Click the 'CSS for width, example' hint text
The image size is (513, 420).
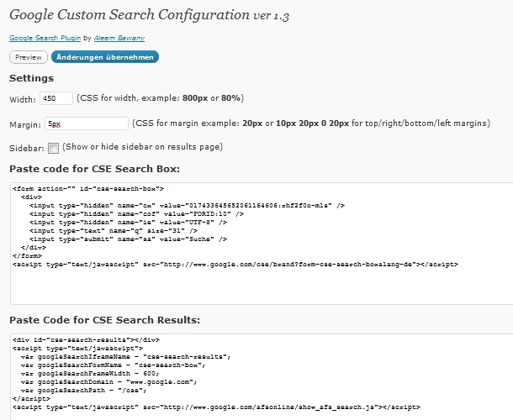point(161,98)
